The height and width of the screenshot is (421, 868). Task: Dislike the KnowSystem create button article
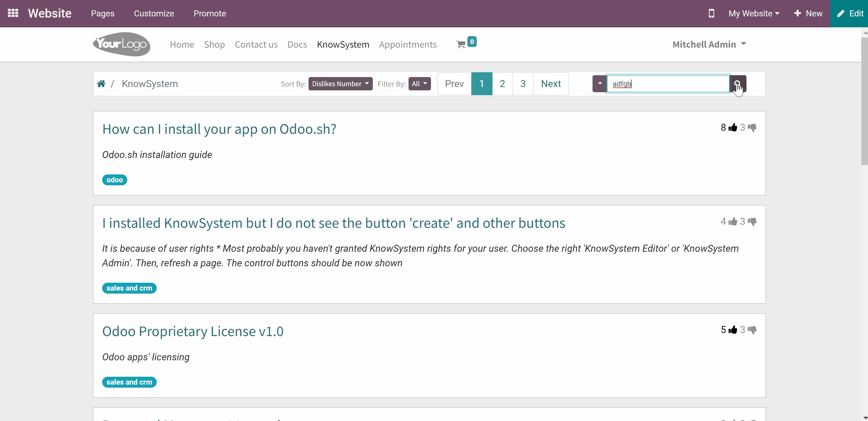click(752, 222)
